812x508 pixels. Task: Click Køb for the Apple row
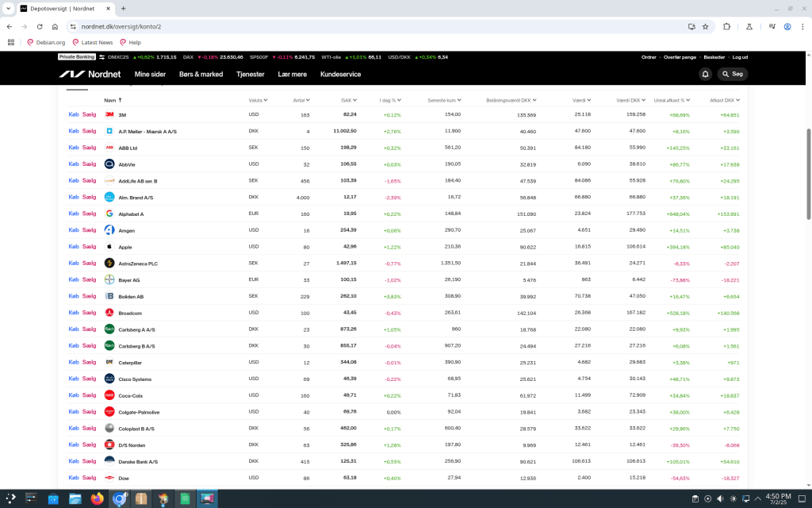coord(74,247)
